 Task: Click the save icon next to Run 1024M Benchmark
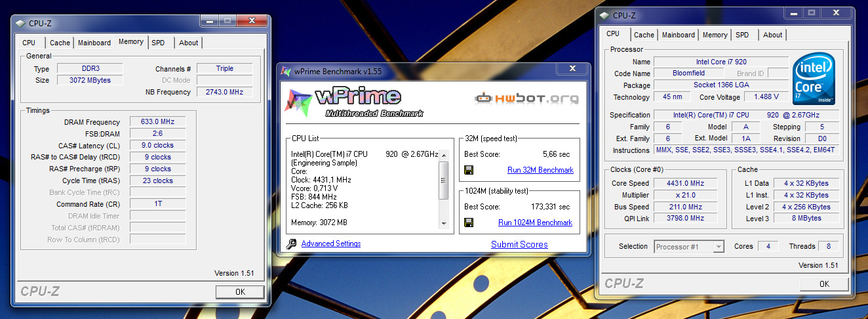(x=469, y=223)
